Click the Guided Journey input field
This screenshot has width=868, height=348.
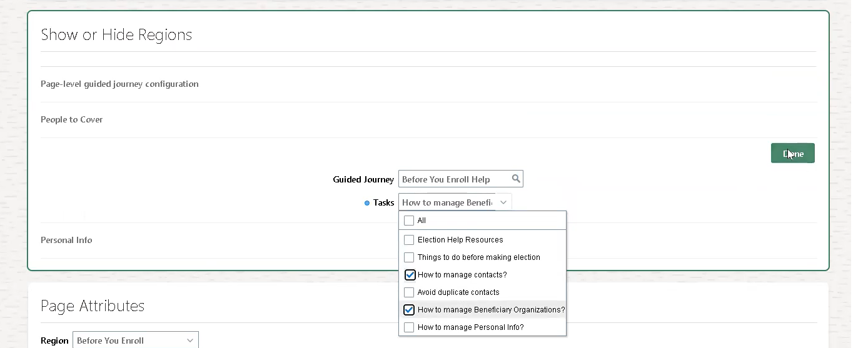point(454,179)
